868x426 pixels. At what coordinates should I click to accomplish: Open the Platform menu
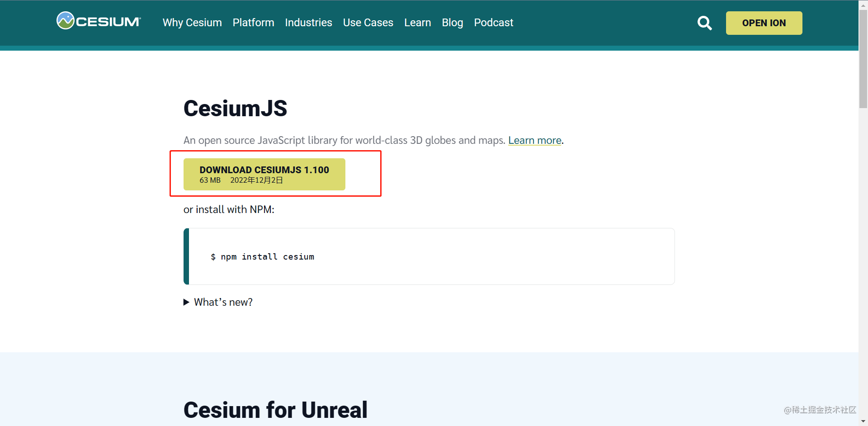point(253,23)
